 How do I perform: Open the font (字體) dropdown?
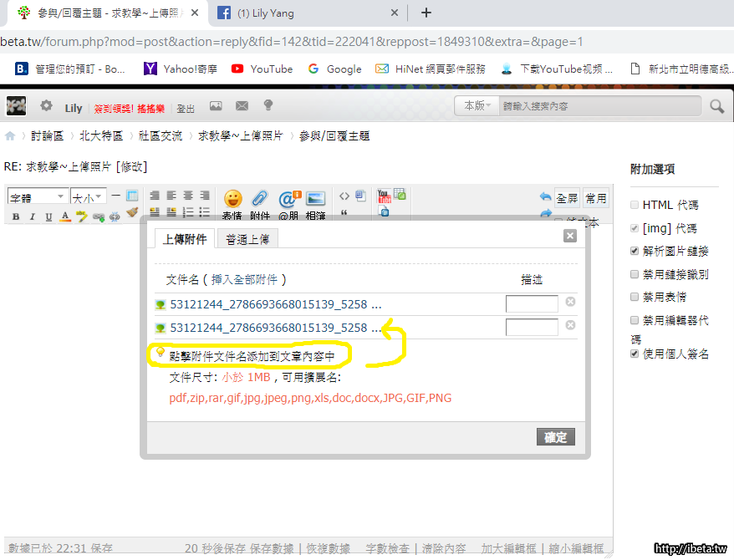coord(38,197)
